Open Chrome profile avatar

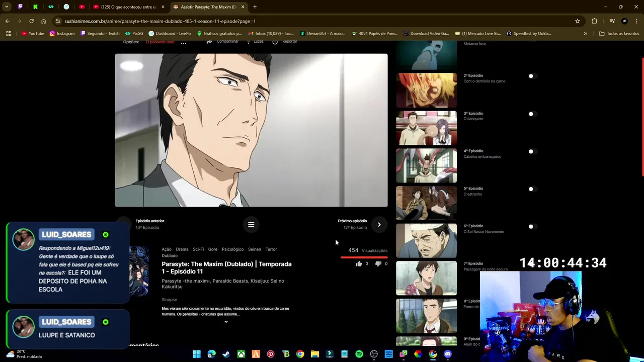point(624,21)
